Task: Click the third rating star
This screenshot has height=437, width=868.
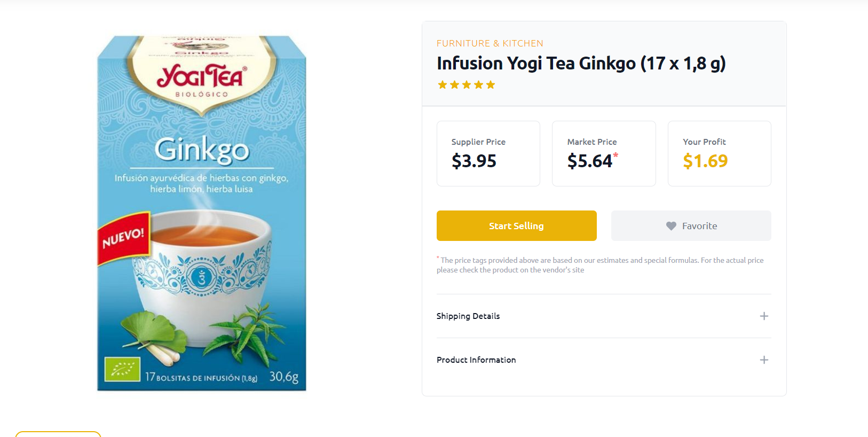Action: (x=467, y=84)
